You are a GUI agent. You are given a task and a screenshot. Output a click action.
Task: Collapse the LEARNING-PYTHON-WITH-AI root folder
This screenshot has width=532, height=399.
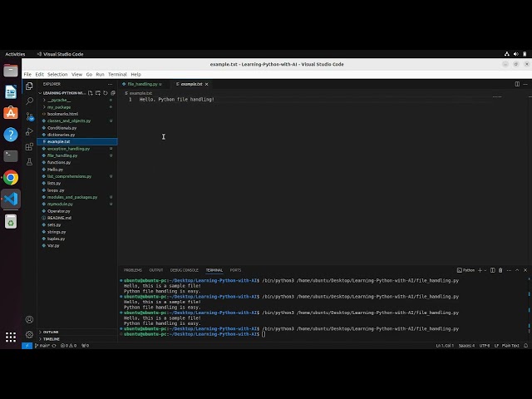point(63,93)
